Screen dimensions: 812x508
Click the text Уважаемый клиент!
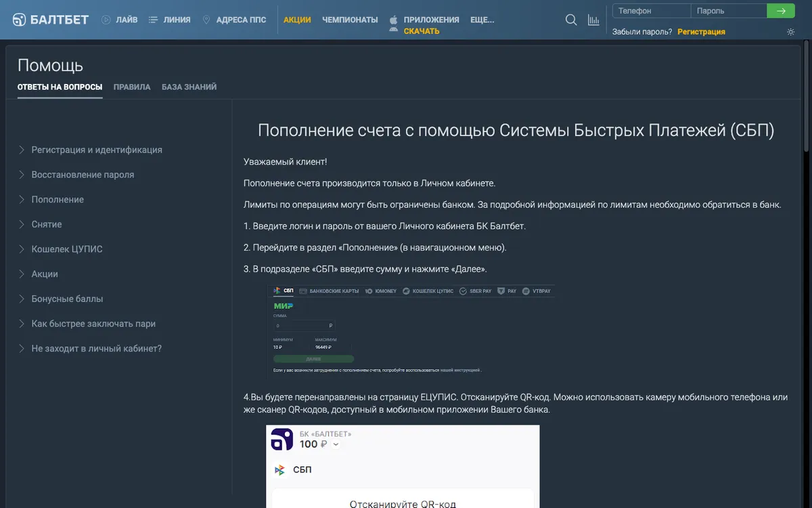pyautogui.click(x=285, y=162)
